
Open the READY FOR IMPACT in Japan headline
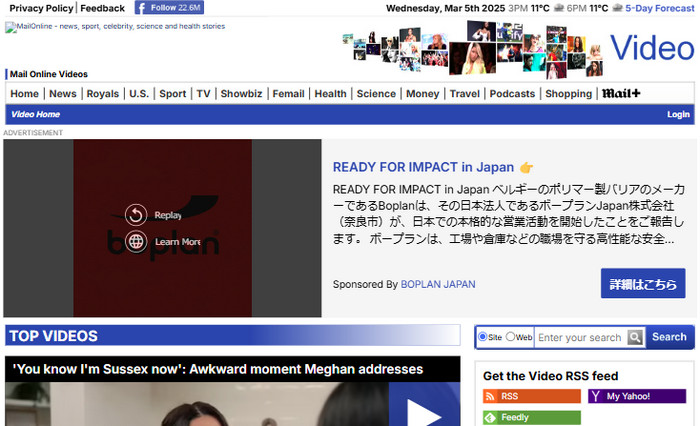click(423, 167)
